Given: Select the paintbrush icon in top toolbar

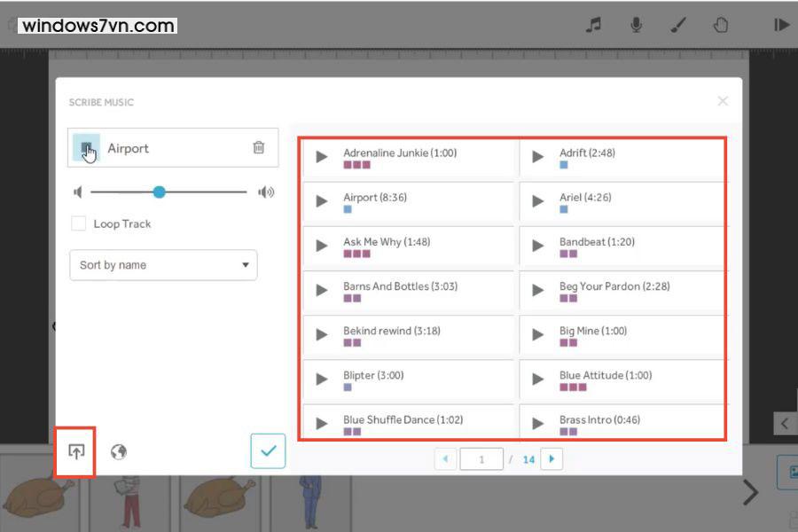Looking at the screenshot, I should (678, 25).
